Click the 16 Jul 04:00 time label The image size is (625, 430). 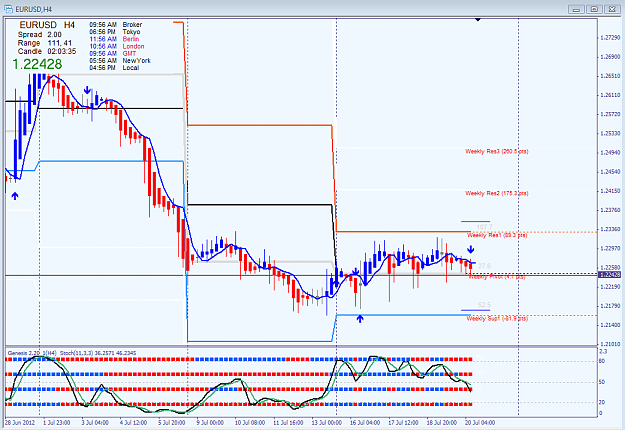365,423
